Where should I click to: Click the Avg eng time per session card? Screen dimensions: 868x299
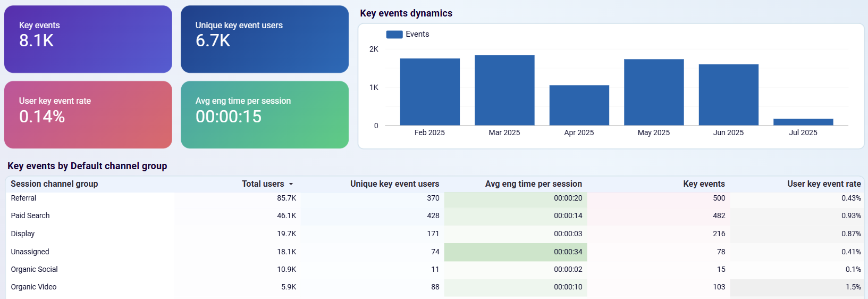pyautogui.click(x=265, y=114)
